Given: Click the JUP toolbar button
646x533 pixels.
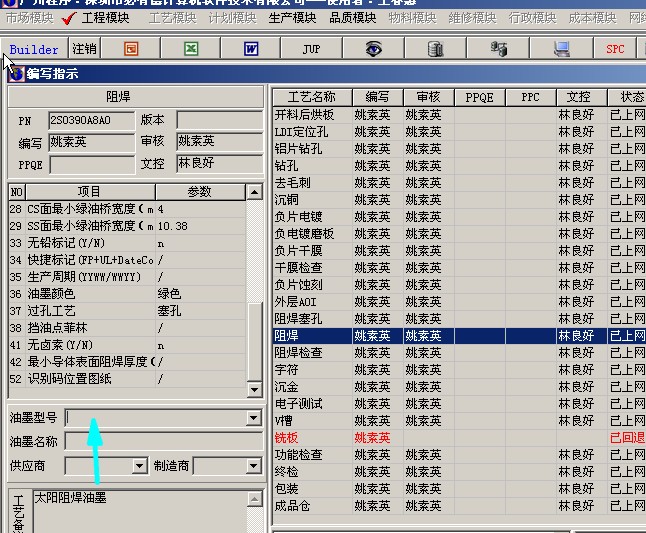Looking at the screenshot, I should 311,49.
